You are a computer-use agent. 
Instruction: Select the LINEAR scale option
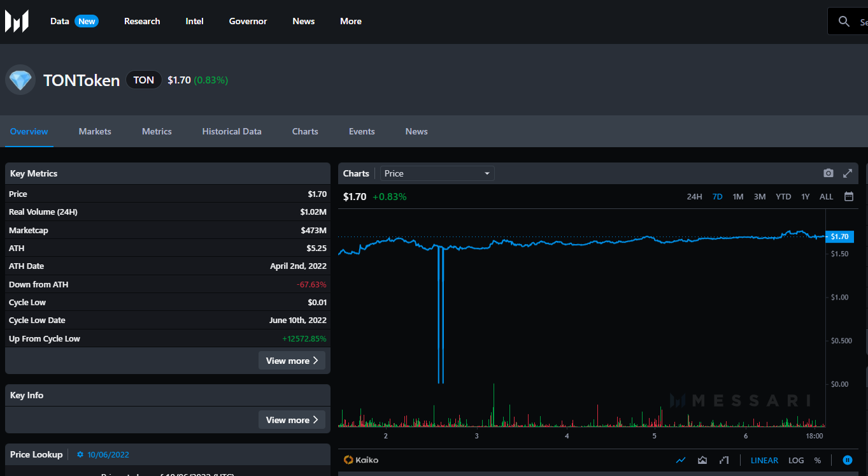[764, 460]
